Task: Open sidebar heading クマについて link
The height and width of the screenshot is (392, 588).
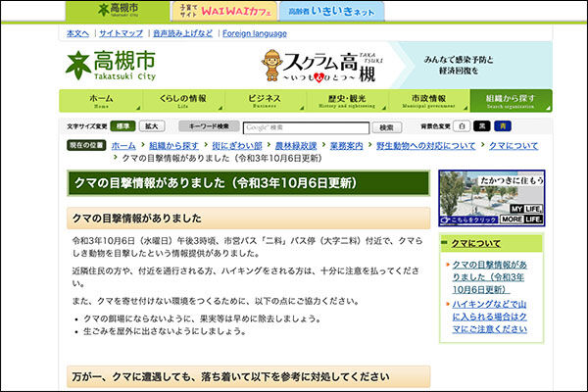Action: [x=475, y=243]
